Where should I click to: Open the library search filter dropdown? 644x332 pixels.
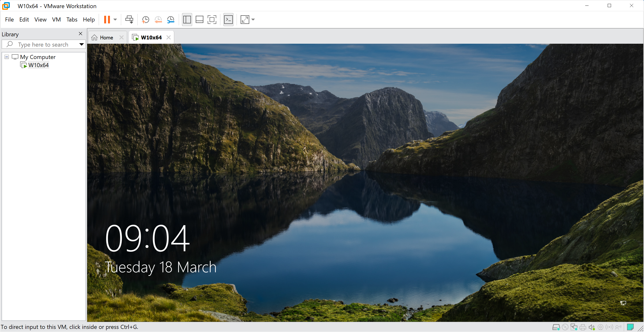81,44
